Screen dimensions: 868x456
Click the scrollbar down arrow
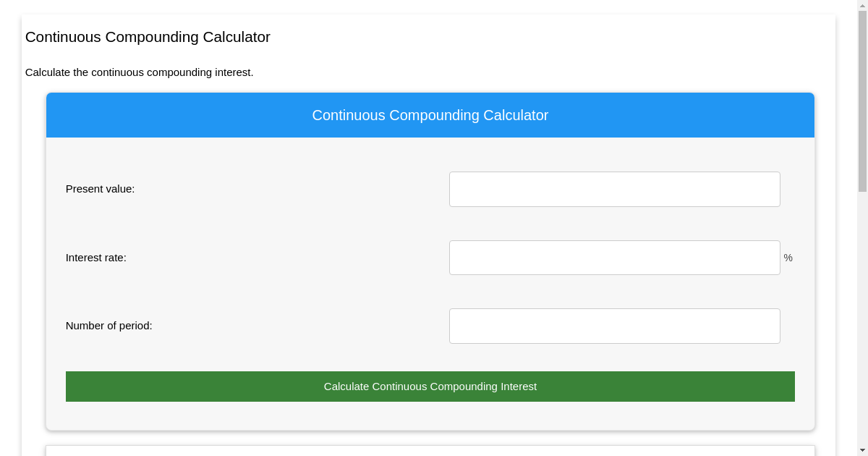click(862, 450)
